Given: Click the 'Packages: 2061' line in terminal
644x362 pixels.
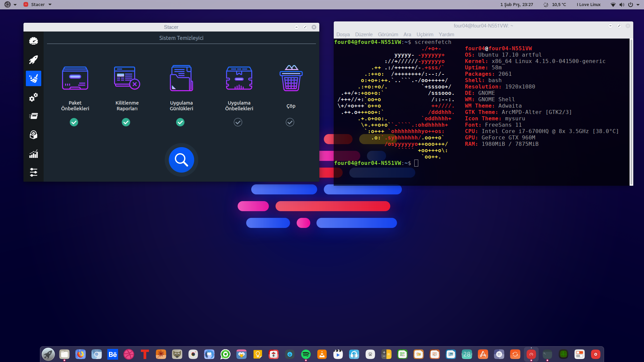Looking at the screenshot, I should point(488,74).
